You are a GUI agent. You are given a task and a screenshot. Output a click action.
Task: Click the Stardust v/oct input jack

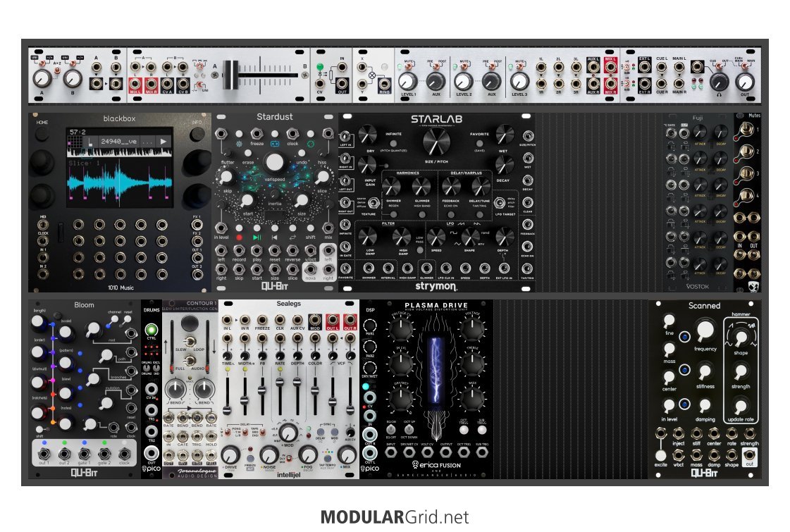310,250
